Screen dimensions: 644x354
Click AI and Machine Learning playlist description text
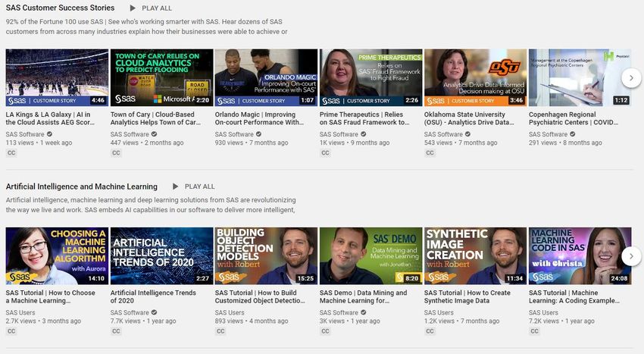[151, 205]
